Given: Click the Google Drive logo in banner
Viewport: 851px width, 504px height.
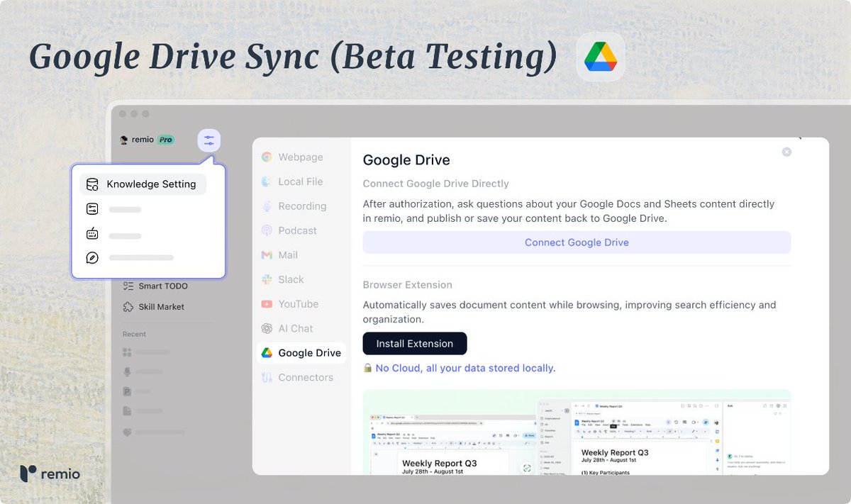Looking at the screenshot, I should 601,57.
